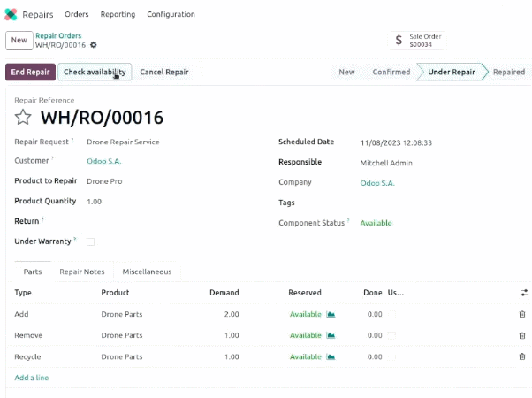
Task: Click the Sale Order dollar icon
Action: coord(399,40)
